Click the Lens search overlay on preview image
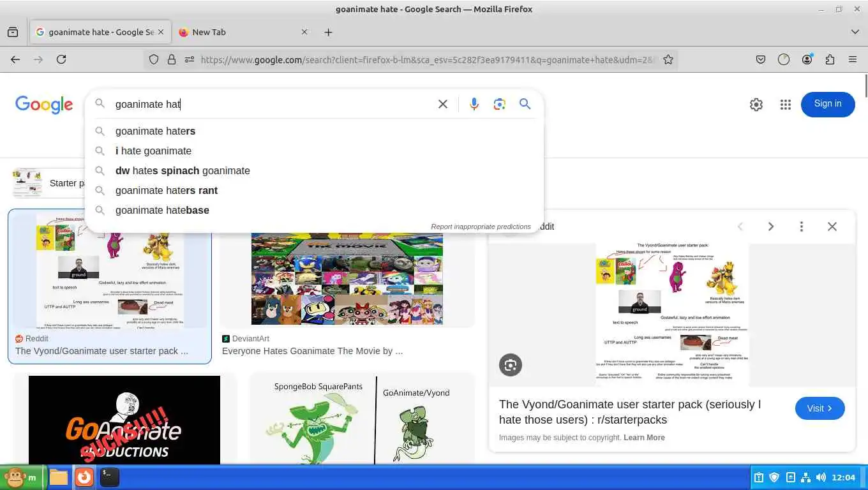 click(511, 365)
